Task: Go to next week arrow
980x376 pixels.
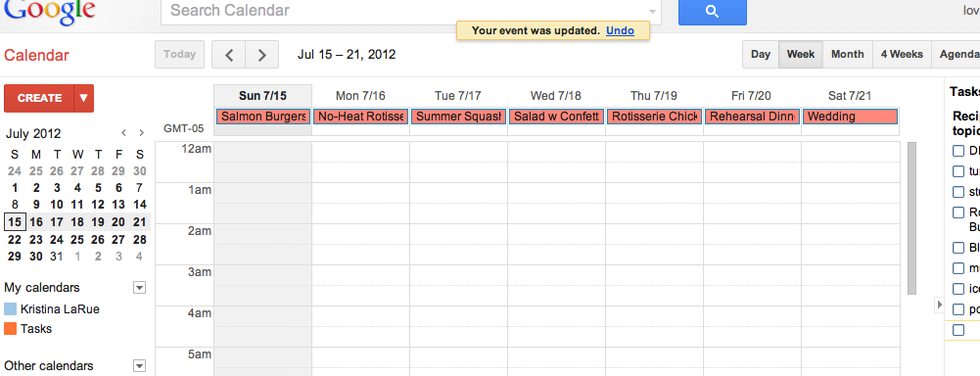Action: tap(261, 54)
